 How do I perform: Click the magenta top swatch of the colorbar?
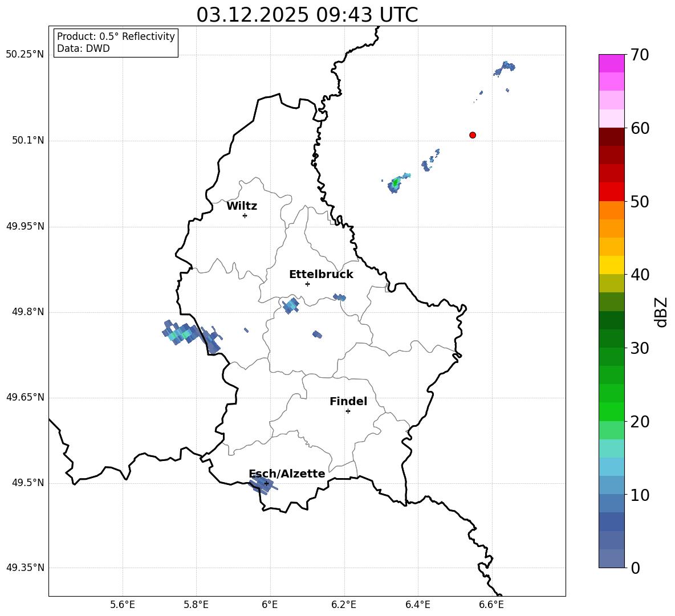(x=611, y=63)
